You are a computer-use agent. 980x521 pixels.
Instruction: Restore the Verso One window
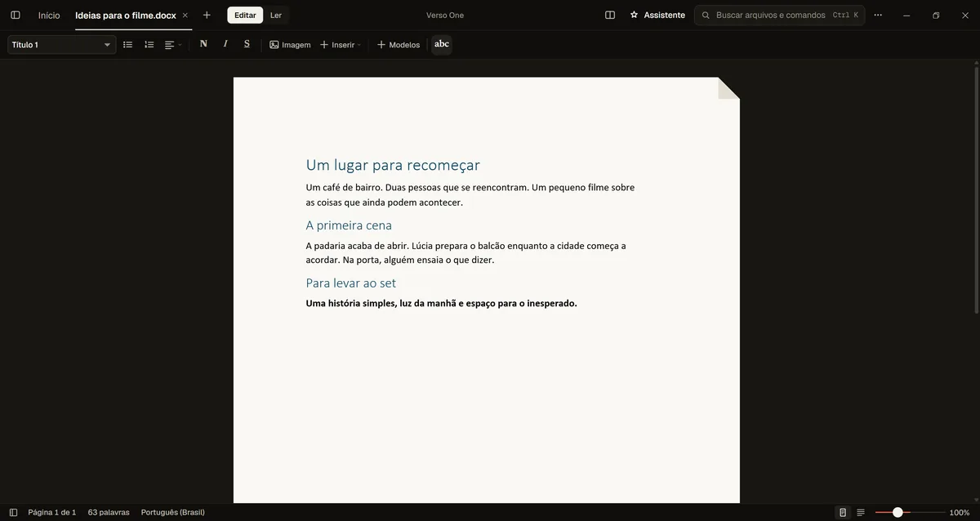(936, 15)
